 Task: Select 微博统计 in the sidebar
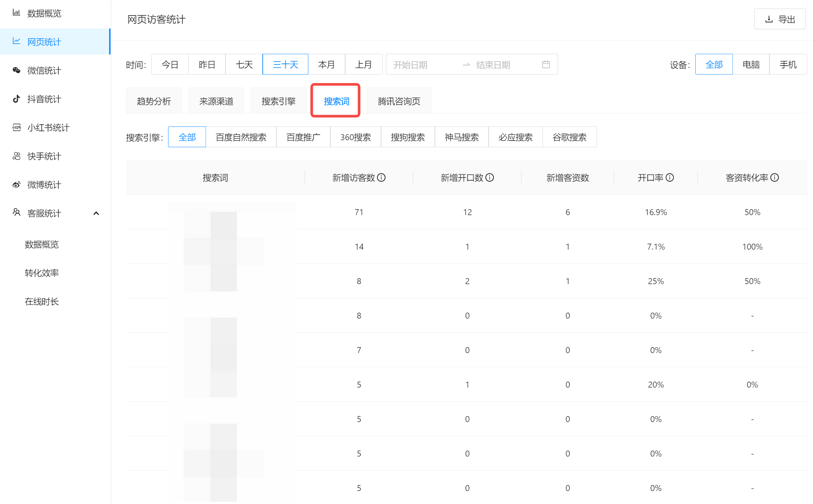click(x=44, y=185)
